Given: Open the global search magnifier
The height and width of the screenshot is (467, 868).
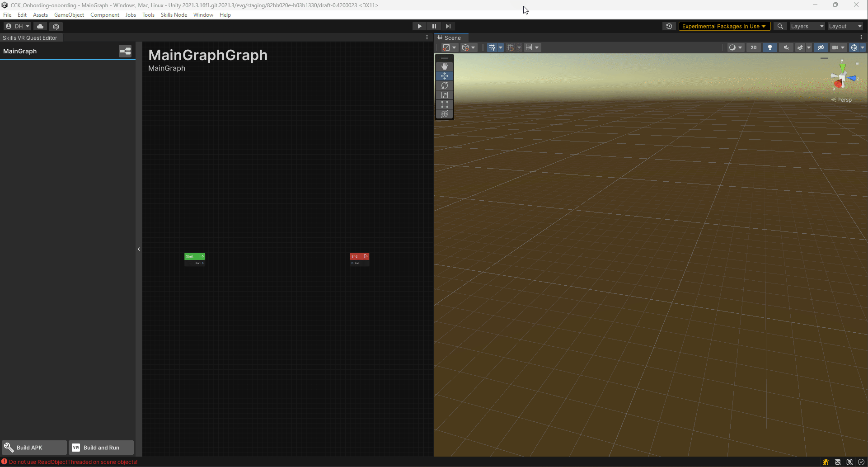Looking at the screenshot, I should tap(780, 26).
